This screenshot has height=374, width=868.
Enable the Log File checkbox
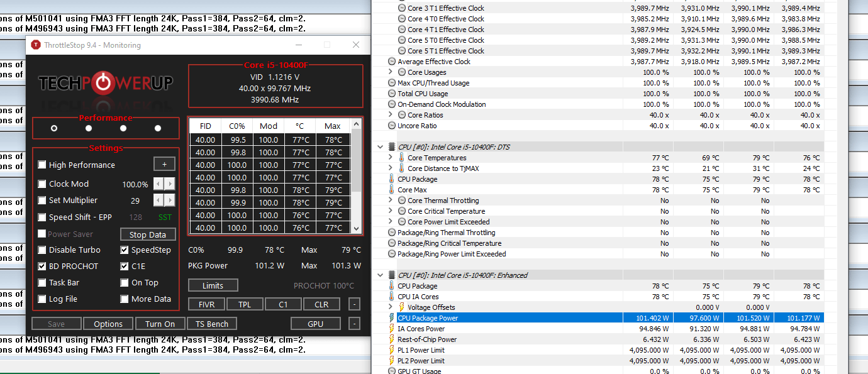[42, 299]
